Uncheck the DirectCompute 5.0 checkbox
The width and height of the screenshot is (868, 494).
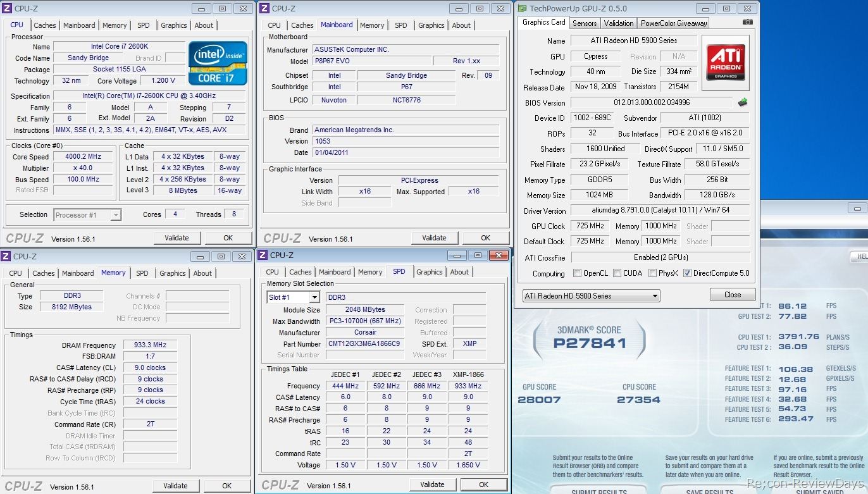(687, 273)
